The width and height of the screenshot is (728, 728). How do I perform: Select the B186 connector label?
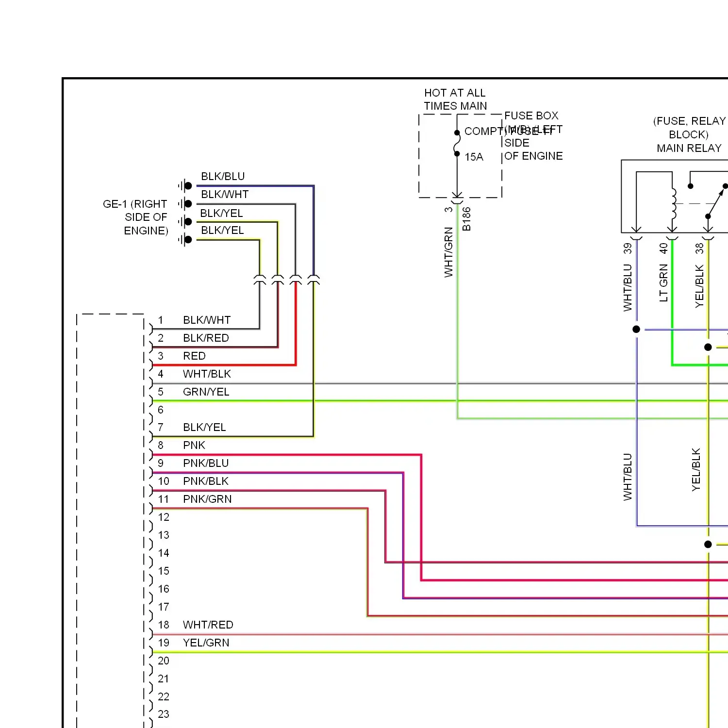466,219
